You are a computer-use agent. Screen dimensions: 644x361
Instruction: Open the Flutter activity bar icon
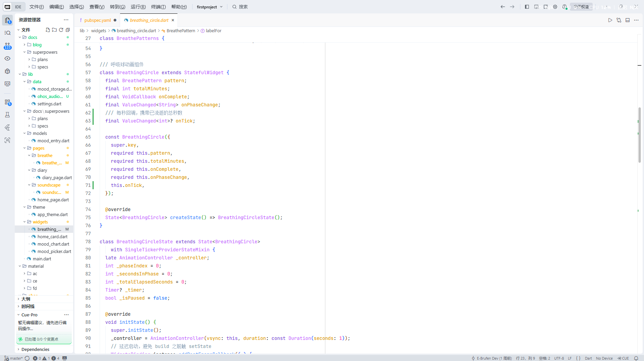[7, 127]
